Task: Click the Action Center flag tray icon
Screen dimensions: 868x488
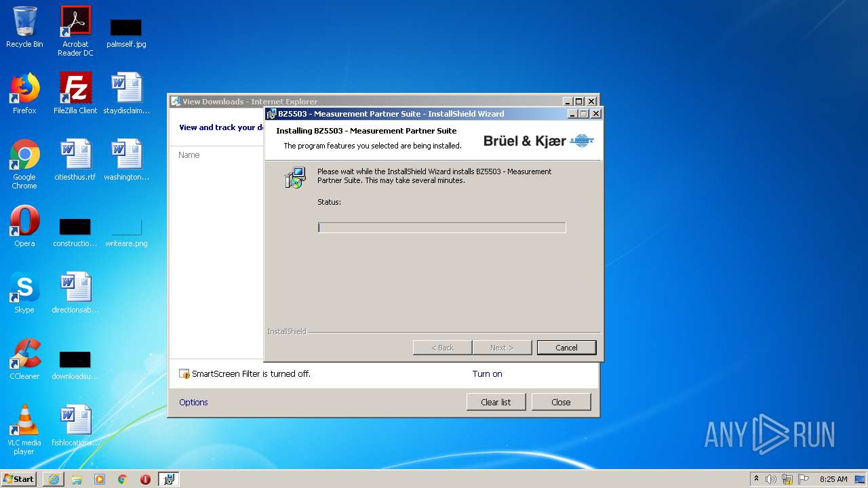Action: pos(804,479)
